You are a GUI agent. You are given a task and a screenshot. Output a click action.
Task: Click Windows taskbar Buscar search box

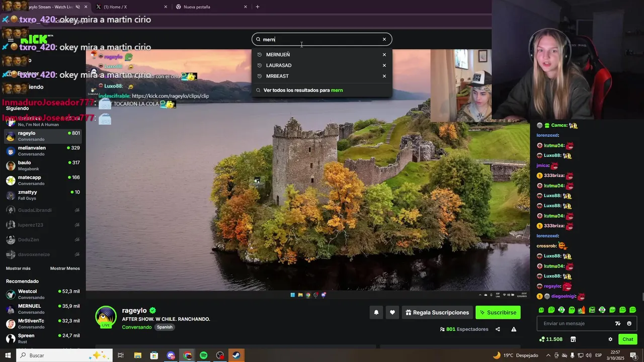coord(64,355)
